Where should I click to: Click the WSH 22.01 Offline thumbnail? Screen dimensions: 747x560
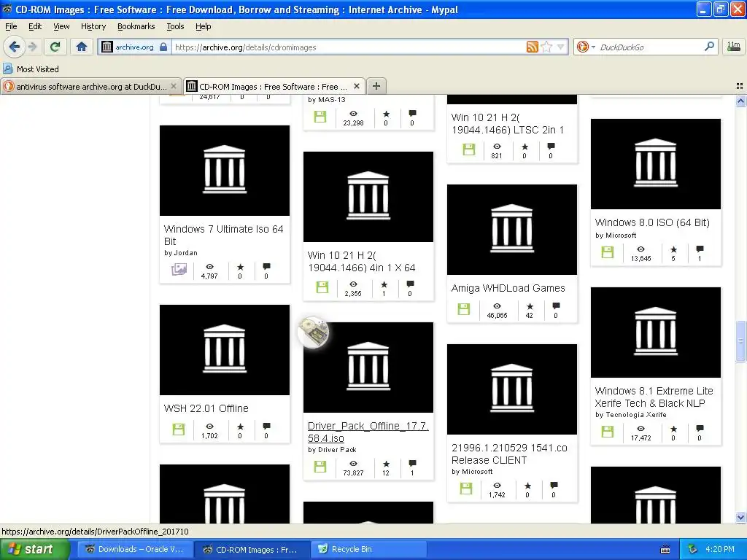click(x=225, y=349)
